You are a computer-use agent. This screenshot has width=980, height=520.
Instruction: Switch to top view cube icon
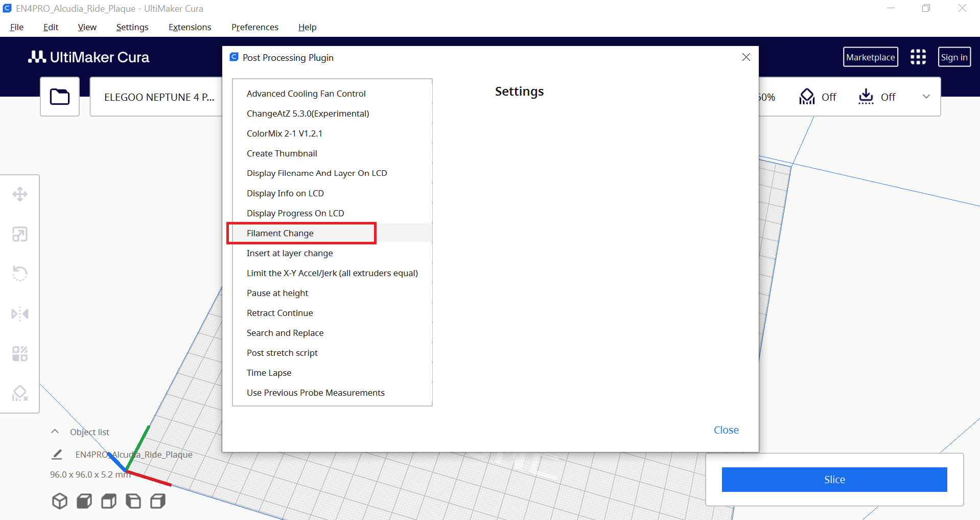[109, 501]
